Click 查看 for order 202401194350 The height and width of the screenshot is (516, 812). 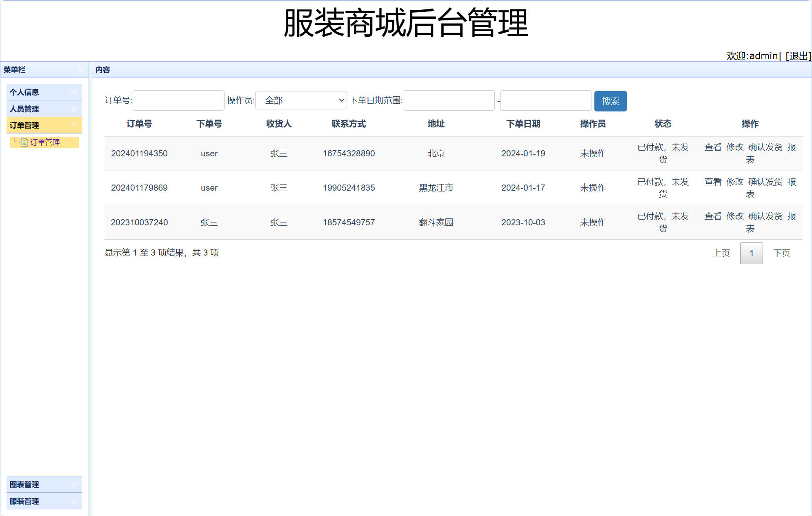pos(712,147)
